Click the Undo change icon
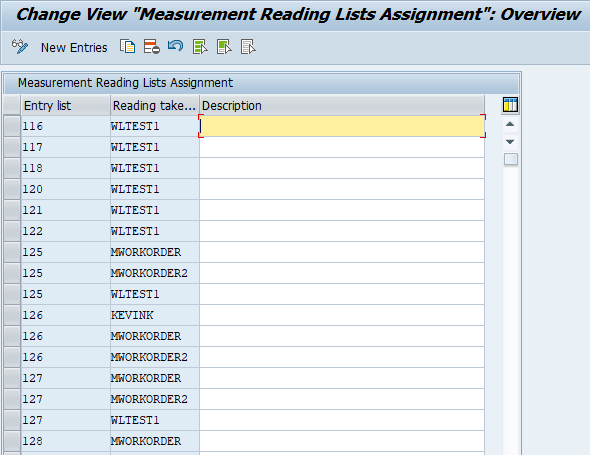 click(x=176, y=47)
